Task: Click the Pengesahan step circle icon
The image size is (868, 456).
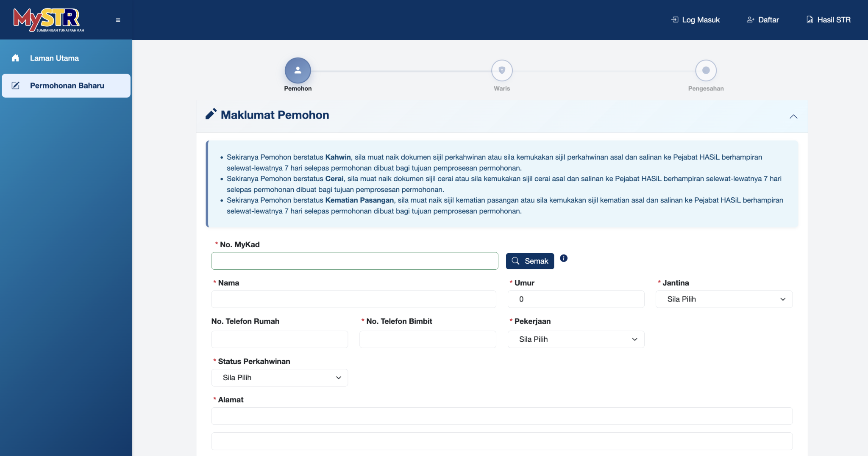Action: tap(705, 70)
